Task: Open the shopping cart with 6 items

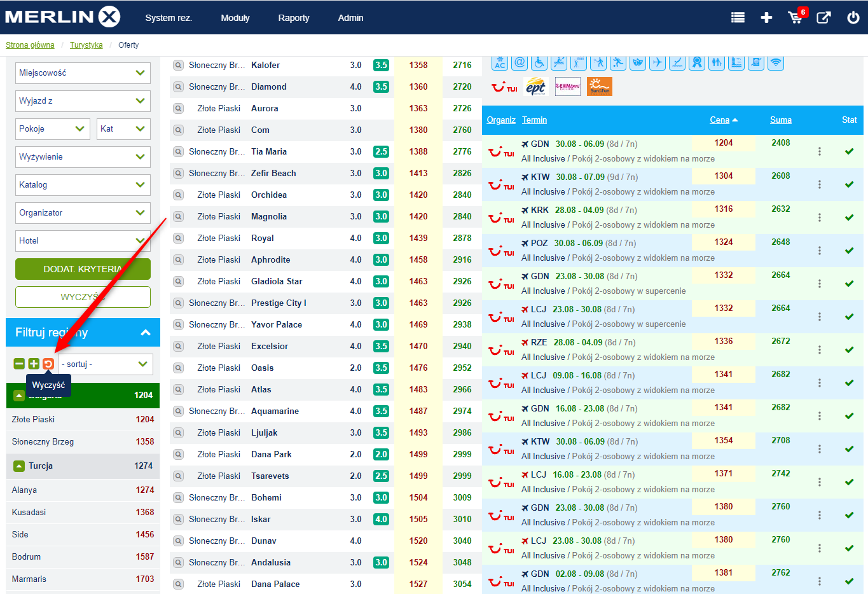Action: click(796, 17)
